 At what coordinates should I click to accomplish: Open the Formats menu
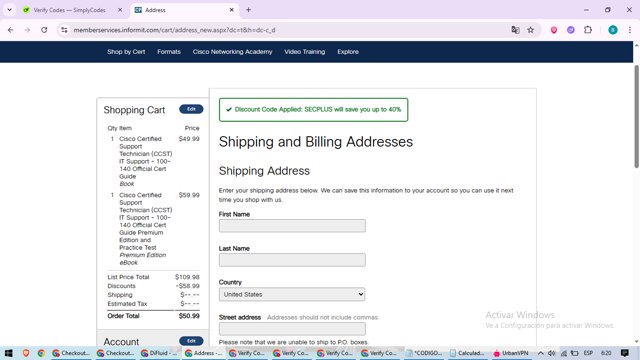pos(169,52)
